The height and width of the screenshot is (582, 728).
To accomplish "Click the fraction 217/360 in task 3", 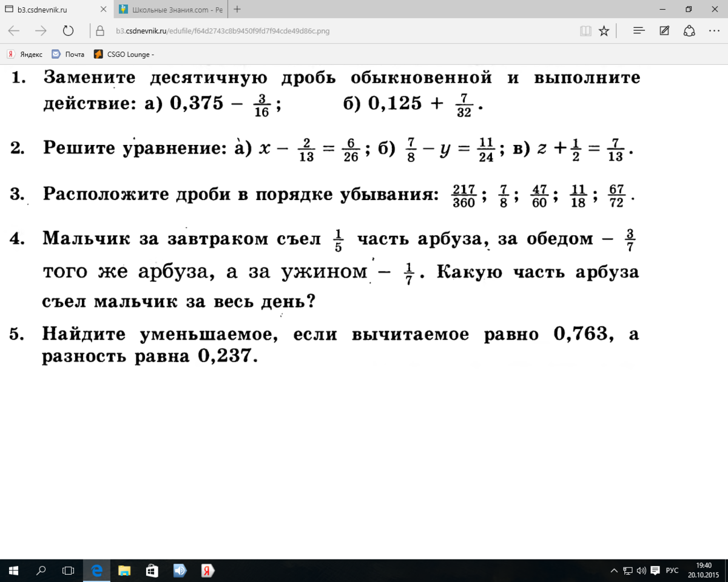I will 463,196.
